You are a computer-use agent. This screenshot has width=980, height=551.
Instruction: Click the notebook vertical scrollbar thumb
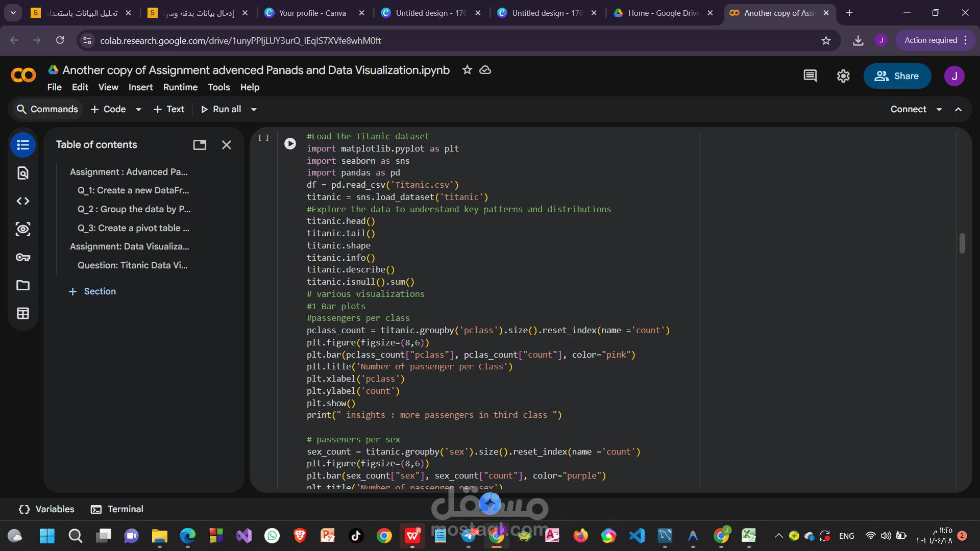(x=962, y=243)
